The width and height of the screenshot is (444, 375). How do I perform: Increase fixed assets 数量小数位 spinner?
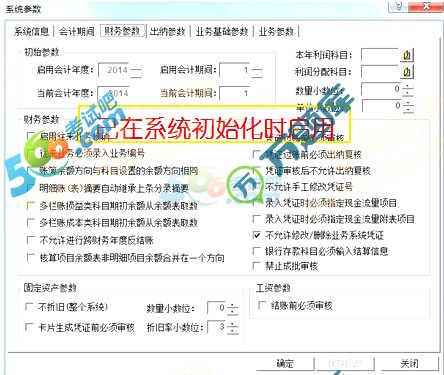[232, 306]
